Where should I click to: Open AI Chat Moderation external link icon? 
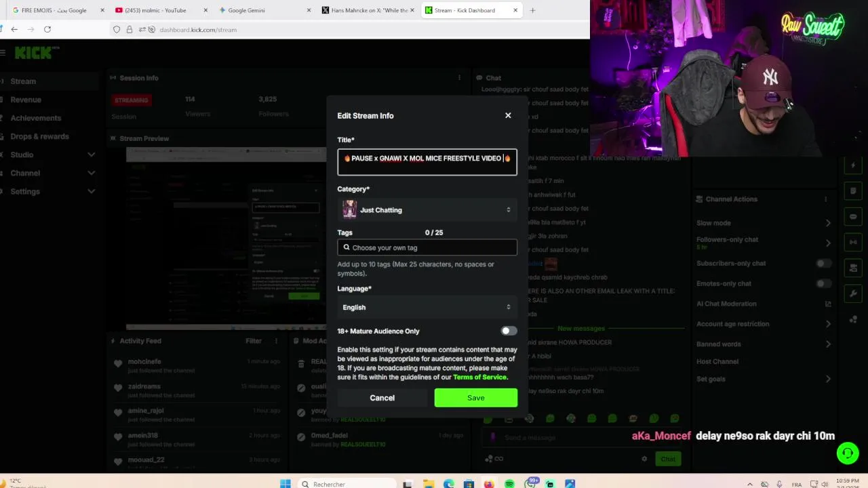click(827, 304)
